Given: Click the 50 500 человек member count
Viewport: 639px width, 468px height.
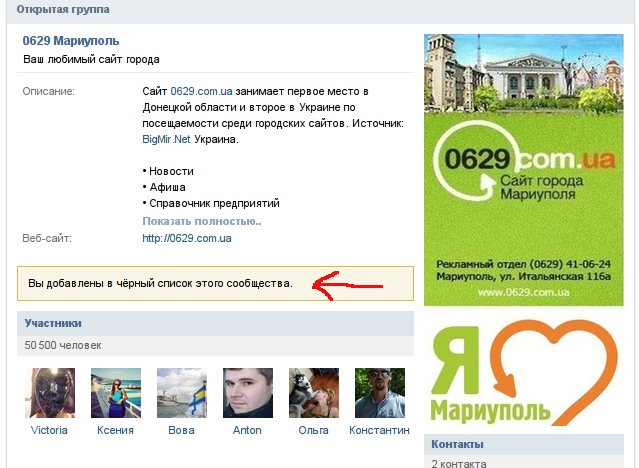Looking at the screenshot, I should point(63,345).
